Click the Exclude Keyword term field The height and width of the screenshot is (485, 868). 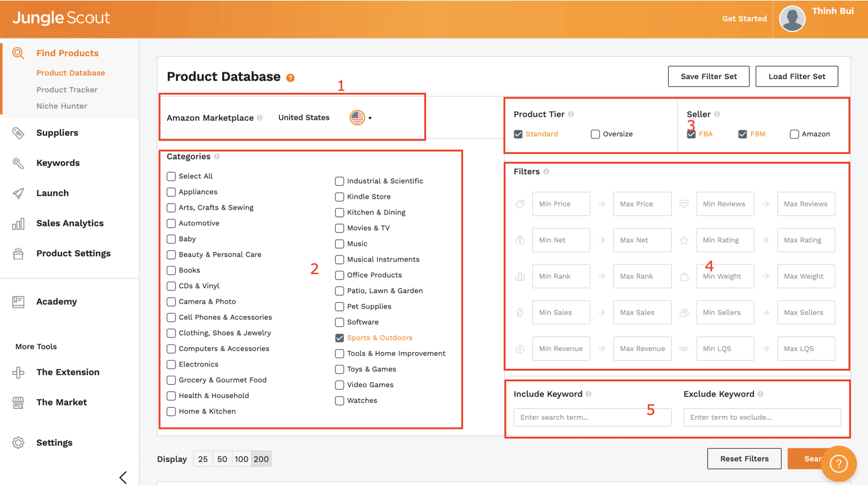pyautogui.click(x=762, y=417)
